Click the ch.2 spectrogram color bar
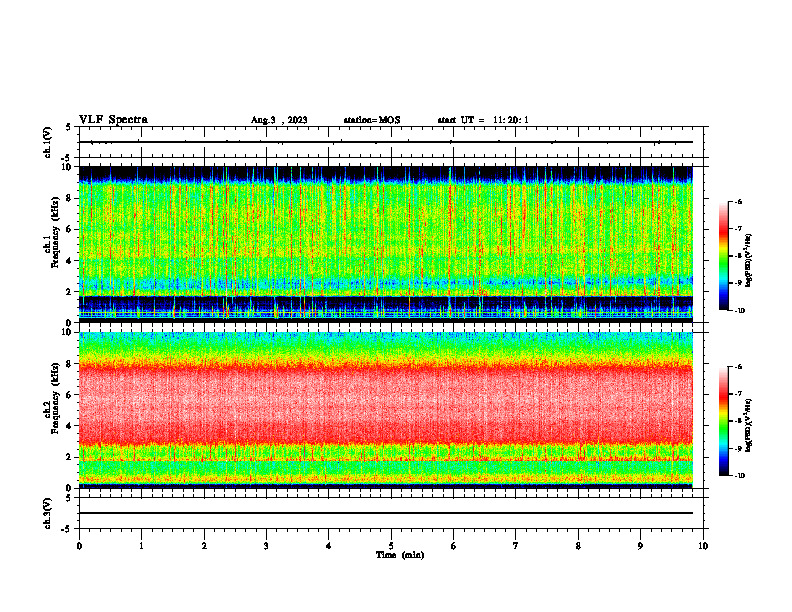 [724, 421]
